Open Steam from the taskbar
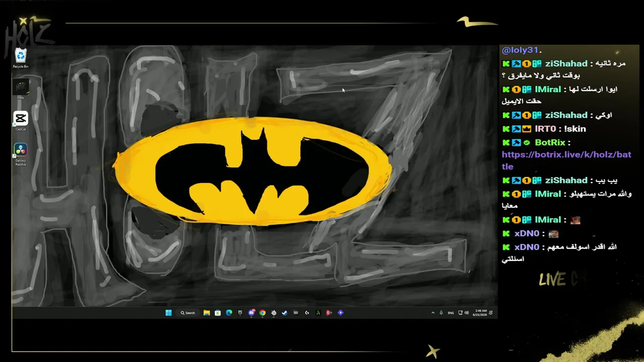This screenshot has width=644, height=362. (285, 313)
